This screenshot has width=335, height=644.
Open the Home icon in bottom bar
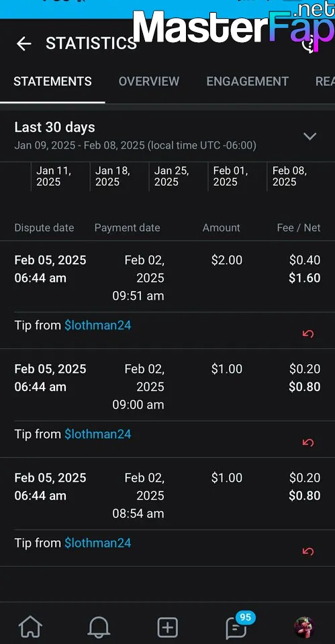[x=31, y=627]
